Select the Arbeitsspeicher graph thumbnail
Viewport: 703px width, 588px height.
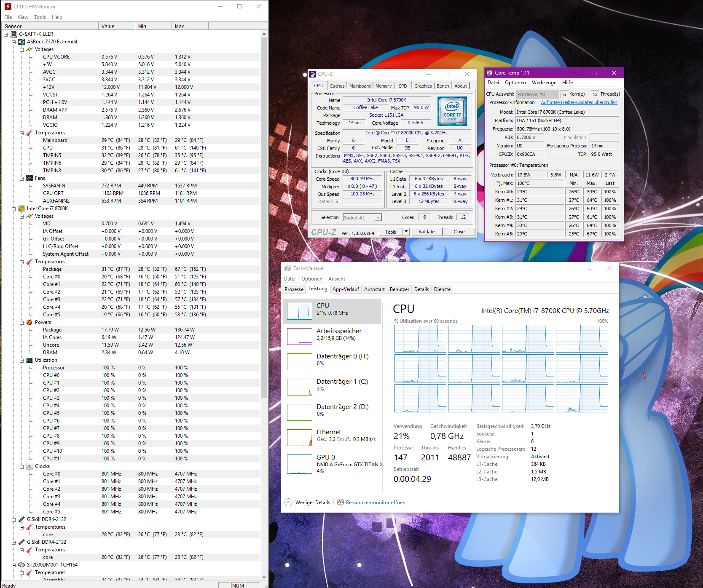[x=299, y=337]
